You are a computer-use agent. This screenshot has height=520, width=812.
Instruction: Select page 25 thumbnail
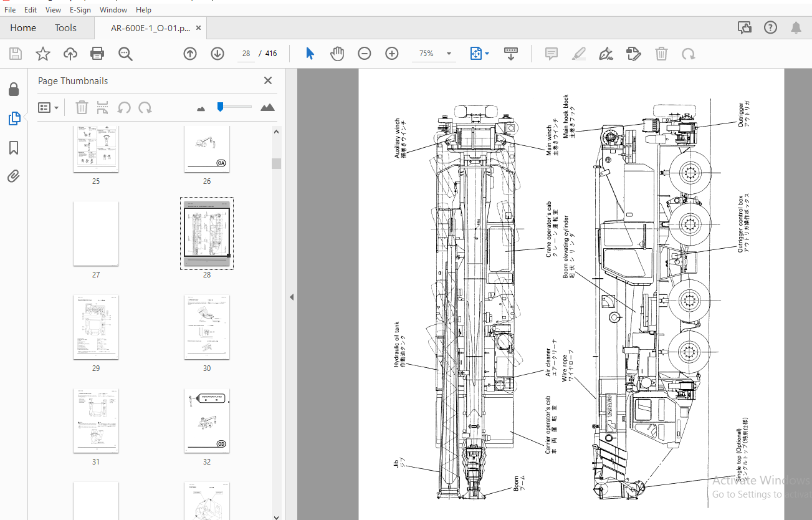96,149
